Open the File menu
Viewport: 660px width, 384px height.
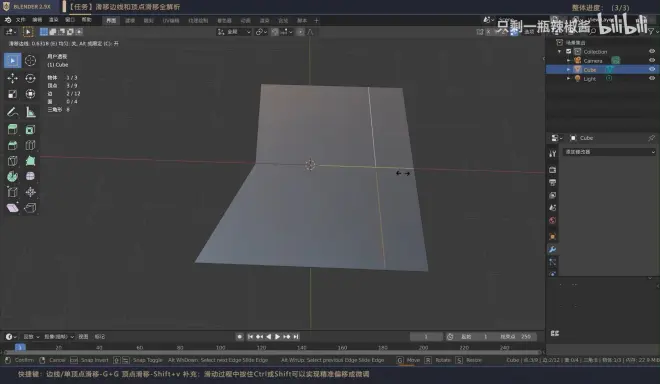(21, 20)
